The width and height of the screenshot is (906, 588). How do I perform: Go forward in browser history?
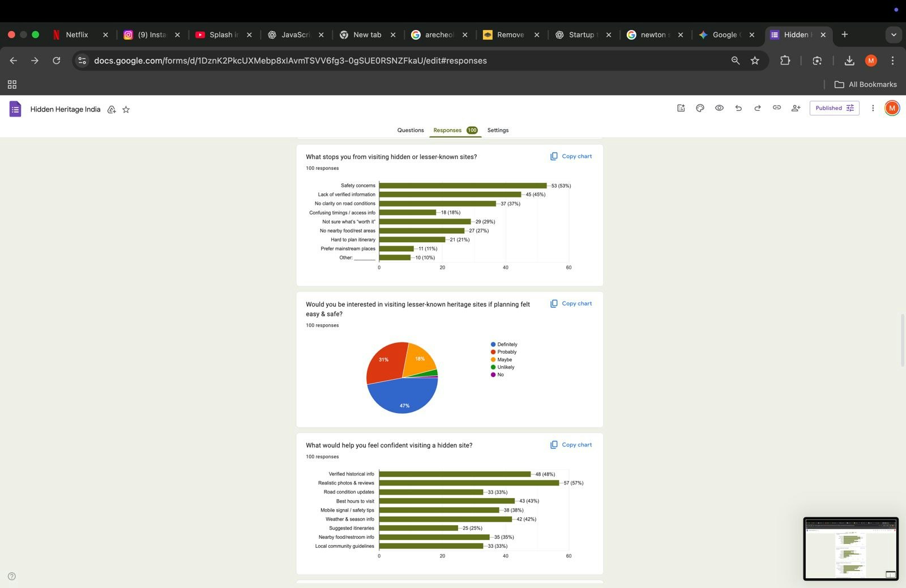[x=35, y=61]
